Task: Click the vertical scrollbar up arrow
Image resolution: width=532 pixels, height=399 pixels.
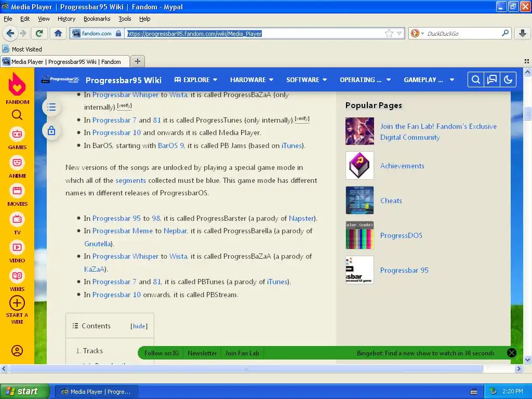Action: point(527,72)
